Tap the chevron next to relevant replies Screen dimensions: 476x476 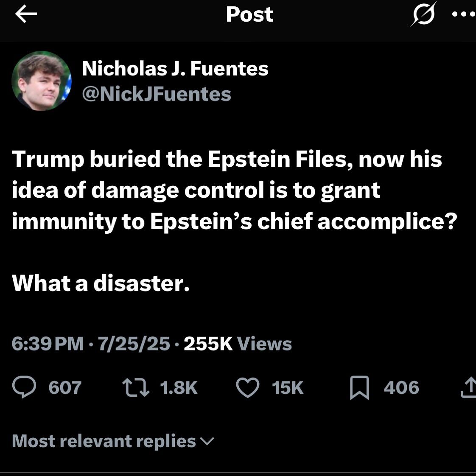point(207,441)
